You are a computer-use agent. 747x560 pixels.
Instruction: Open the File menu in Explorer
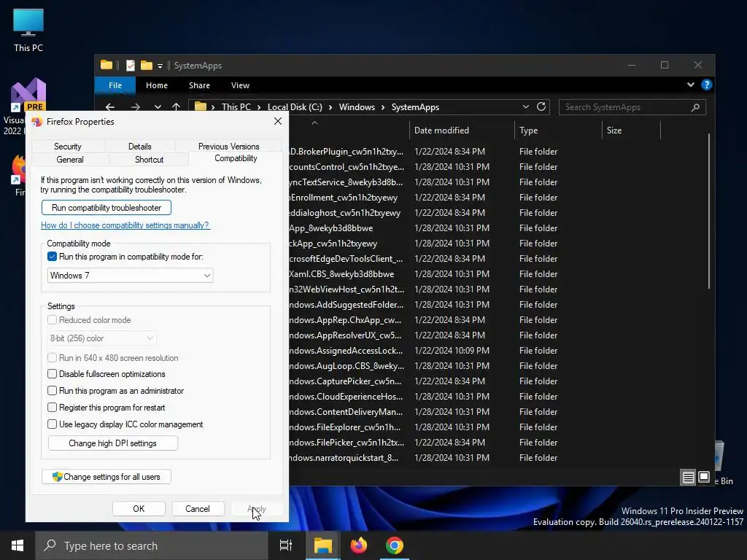tap(115, 85)
